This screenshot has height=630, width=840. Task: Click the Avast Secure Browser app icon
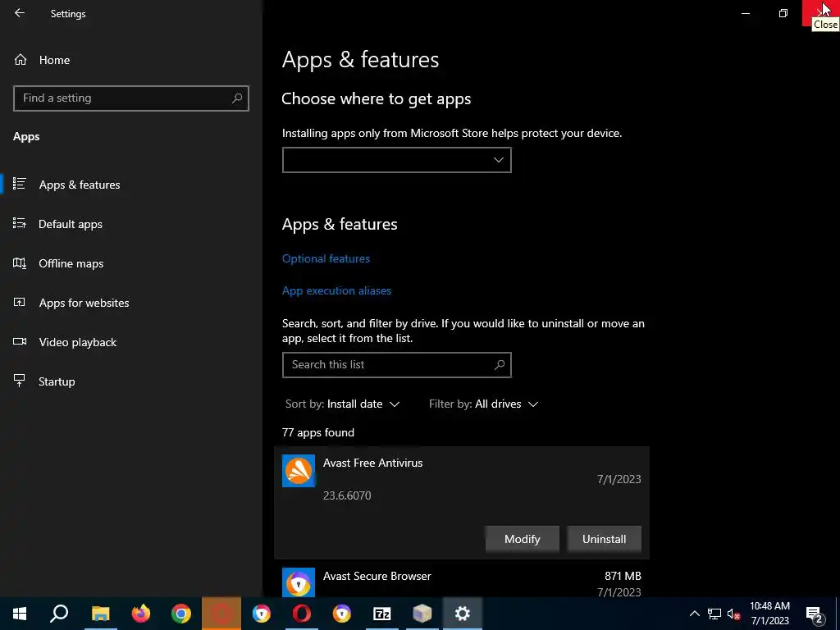click(299, 582)
